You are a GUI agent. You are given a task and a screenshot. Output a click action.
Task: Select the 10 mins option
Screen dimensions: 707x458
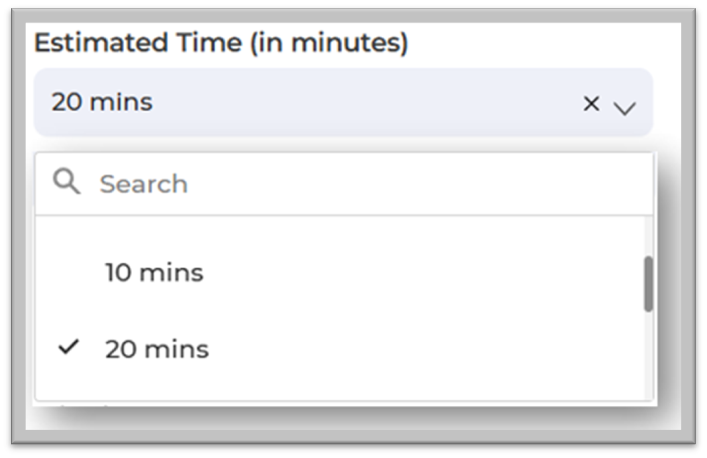[154, 272]
